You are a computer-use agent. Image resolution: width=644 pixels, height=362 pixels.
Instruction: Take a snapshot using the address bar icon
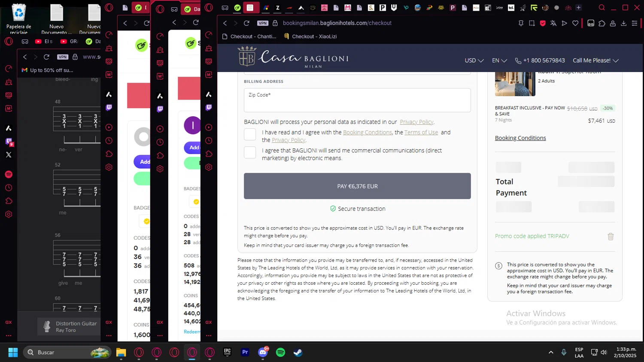click(x=532, y=23)
